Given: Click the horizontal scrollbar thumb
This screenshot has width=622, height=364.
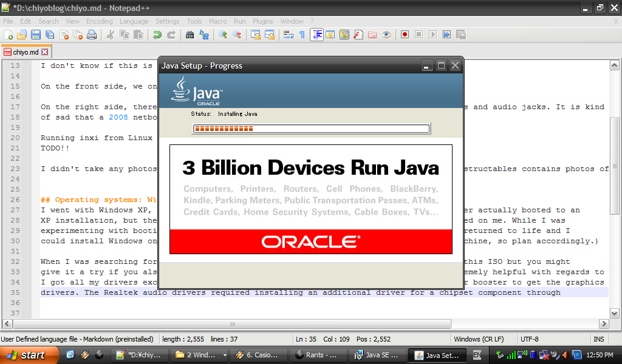Looking at the screenshot, I should click(232, 324).
